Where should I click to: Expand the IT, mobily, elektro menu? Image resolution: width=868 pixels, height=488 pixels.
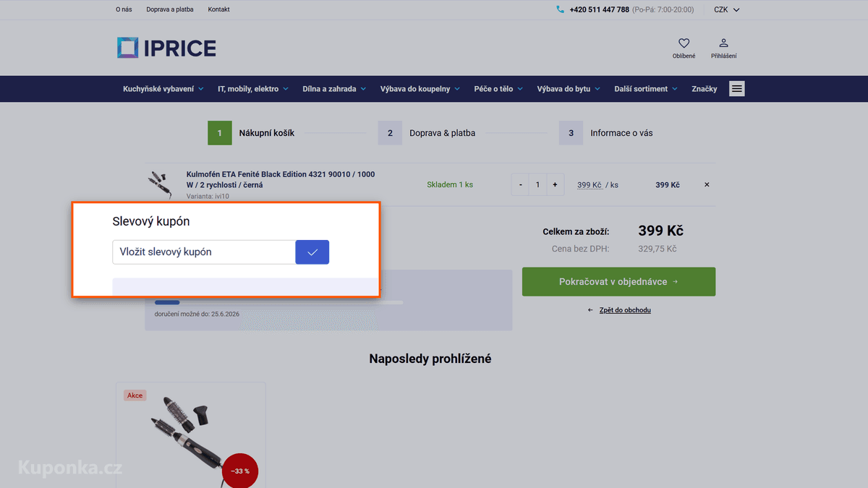tap(252, 89)
